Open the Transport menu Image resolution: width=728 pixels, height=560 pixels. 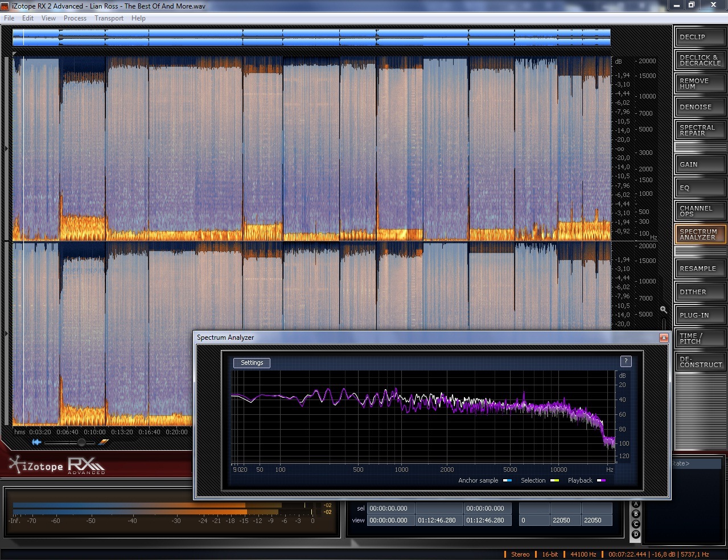109,18
